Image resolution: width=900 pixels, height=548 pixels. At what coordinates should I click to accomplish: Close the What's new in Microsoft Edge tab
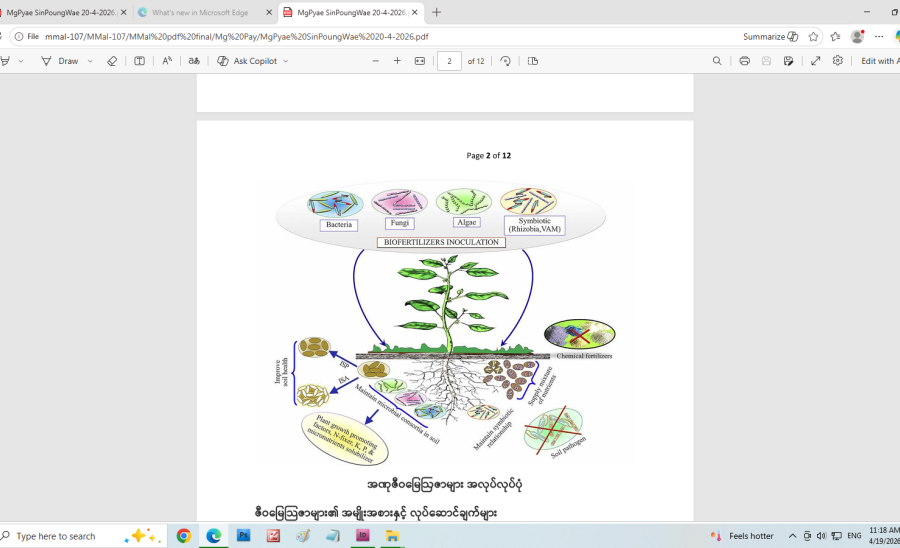point(269,12)
